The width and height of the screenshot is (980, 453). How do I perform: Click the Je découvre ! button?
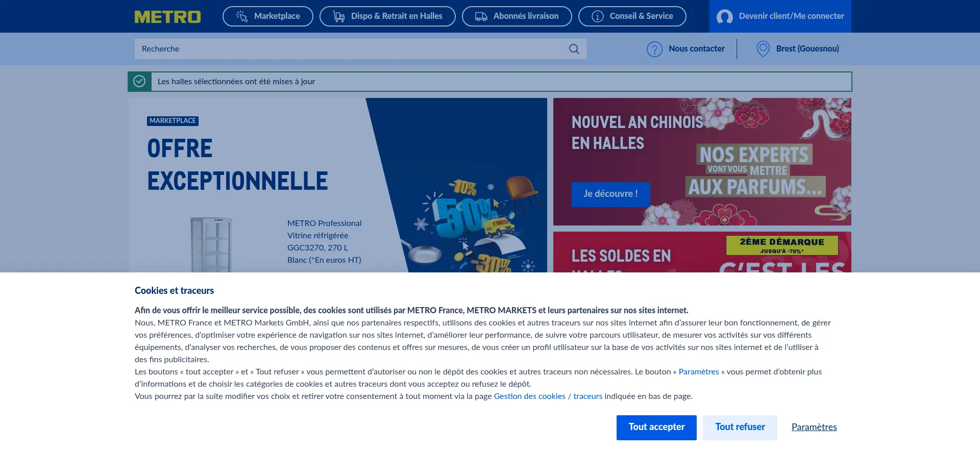coord(610,194)
